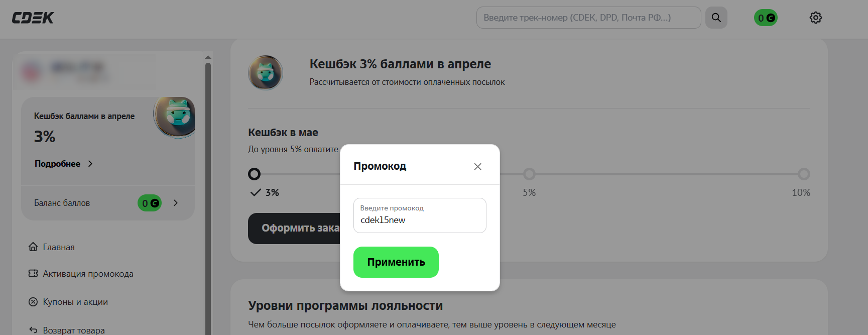Viewport: 868px width, 335px height.
Task: Click the CDEK logo
Action: (x=33, y=18)
